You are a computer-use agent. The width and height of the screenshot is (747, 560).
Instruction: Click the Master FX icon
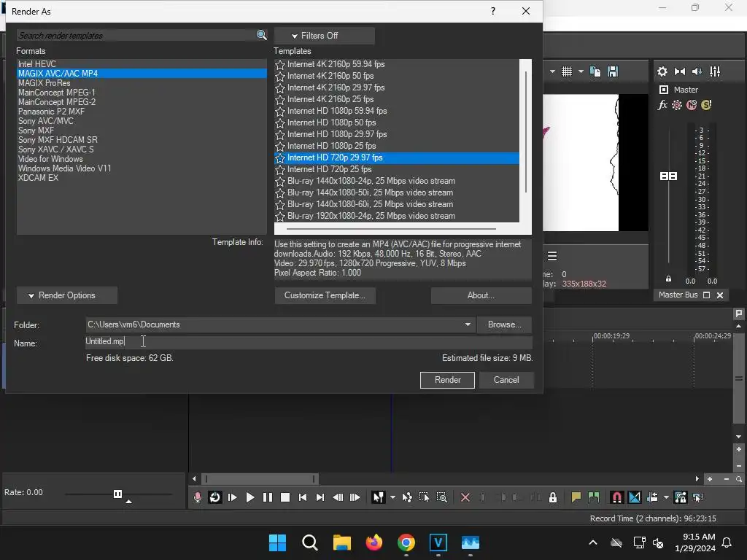[662, 105]
